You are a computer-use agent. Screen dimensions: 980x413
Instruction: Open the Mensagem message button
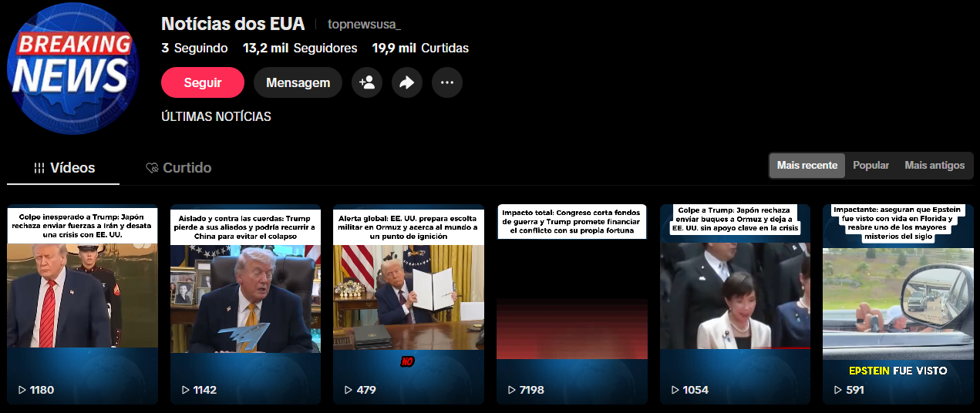click(x=298, y=82)
